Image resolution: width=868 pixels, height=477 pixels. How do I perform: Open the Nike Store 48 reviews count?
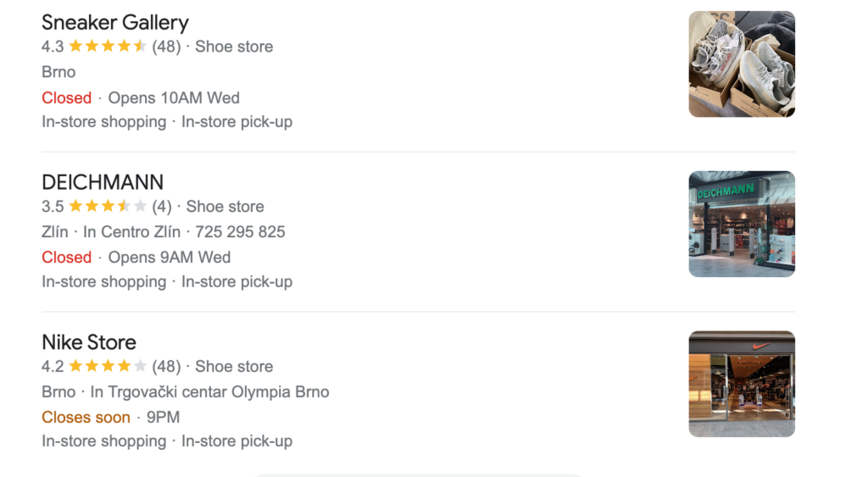(166, 367)
